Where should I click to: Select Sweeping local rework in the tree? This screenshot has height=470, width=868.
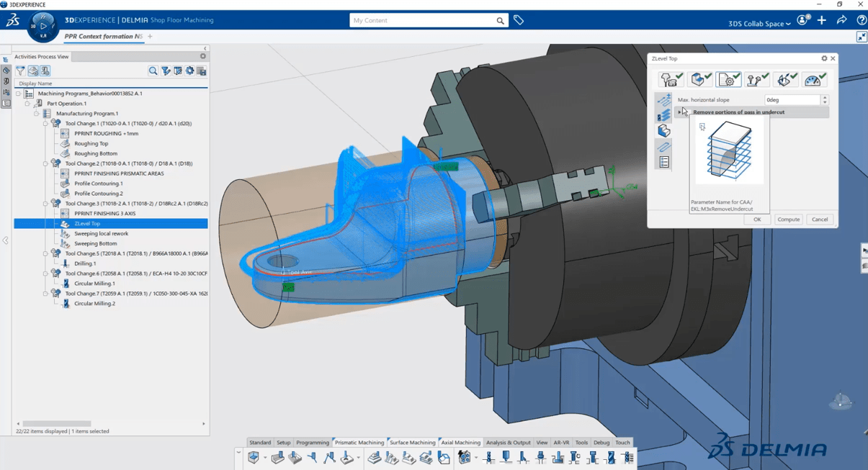tap(101, 234)
